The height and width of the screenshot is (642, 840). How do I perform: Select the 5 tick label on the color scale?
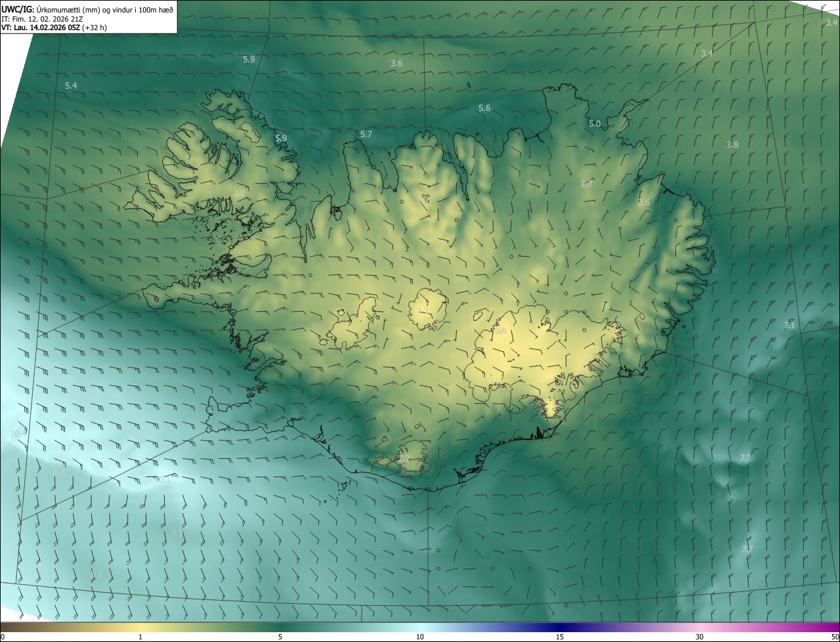280,637
